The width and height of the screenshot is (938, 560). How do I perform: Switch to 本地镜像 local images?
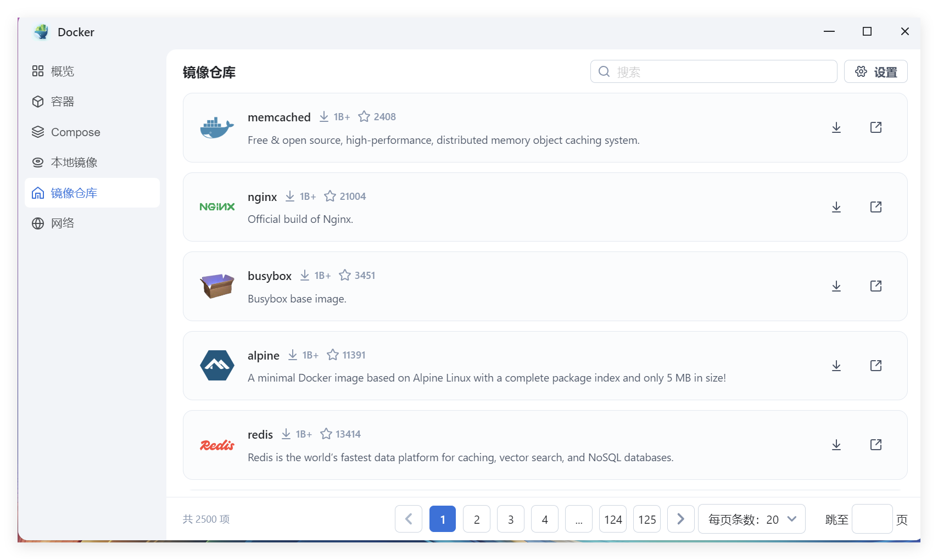click(x=92, y=163)
